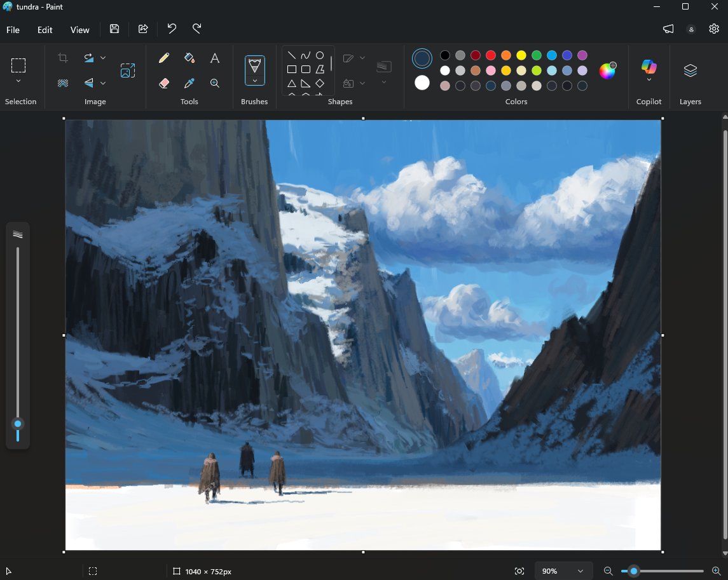Select the rectangular Selection tool
Screen dimensions: 728x580
pos(18,65)
